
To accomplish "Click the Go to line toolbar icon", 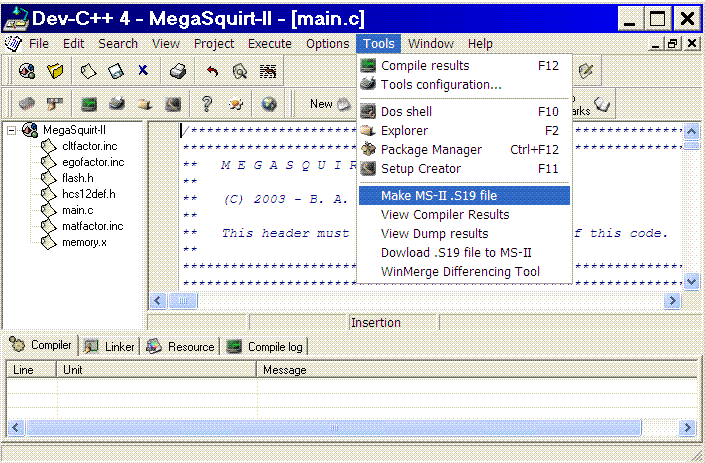I will (268, 71).
